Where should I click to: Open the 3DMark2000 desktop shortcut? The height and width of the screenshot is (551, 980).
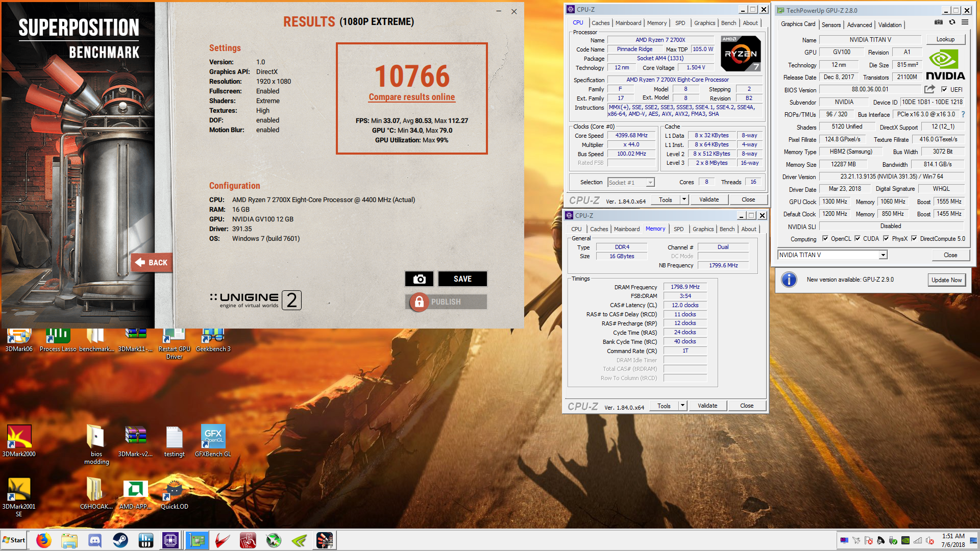pyautogui.click(x=19, y=441)
